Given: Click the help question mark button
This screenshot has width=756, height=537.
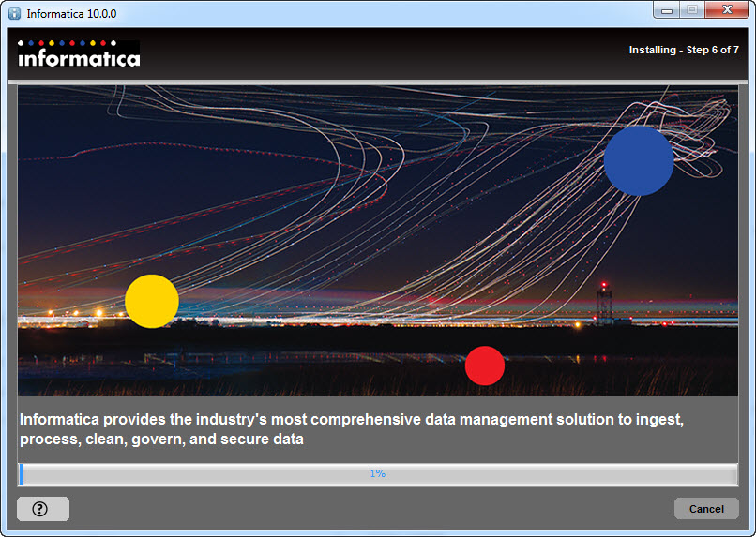Looking at the screenshot, I should (x=43, y=509).
